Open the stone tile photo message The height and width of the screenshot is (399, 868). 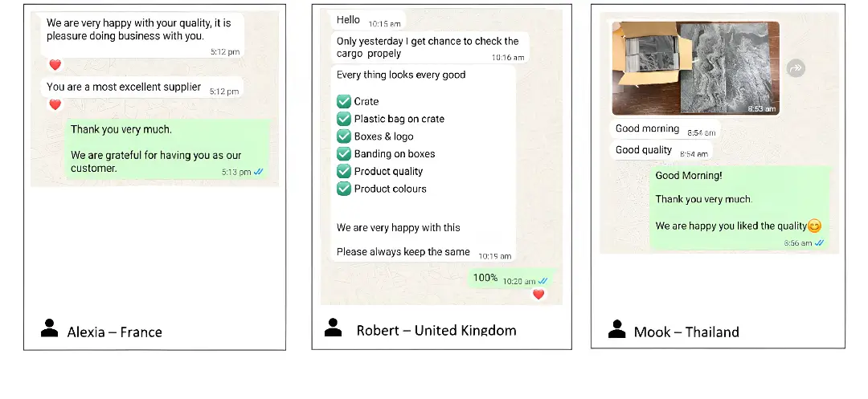tap(695, 68)
